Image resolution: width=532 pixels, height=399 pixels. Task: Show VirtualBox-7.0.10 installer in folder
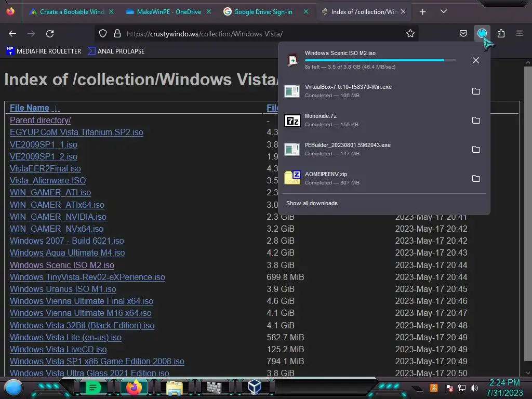coord(476,91)
